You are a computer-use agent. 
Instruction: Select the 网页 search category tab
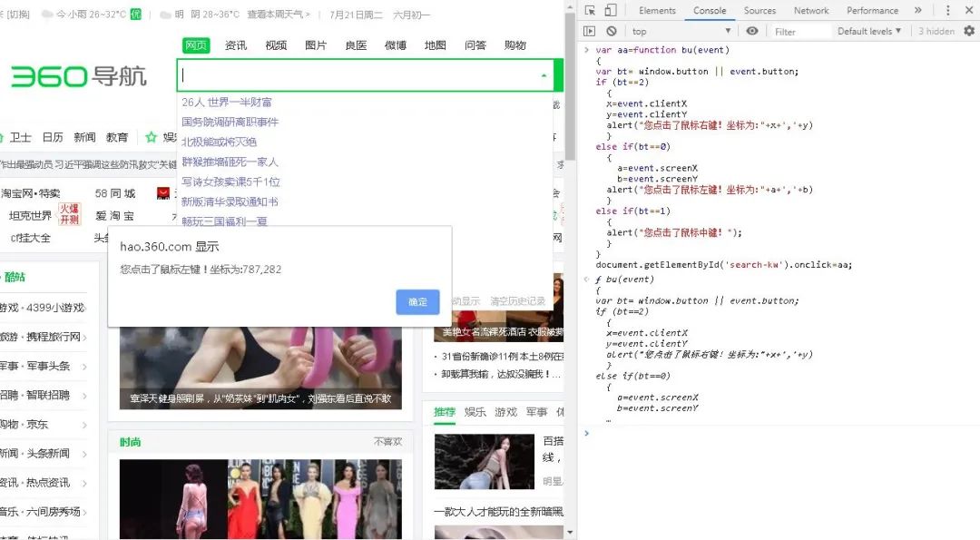[196, 45]
